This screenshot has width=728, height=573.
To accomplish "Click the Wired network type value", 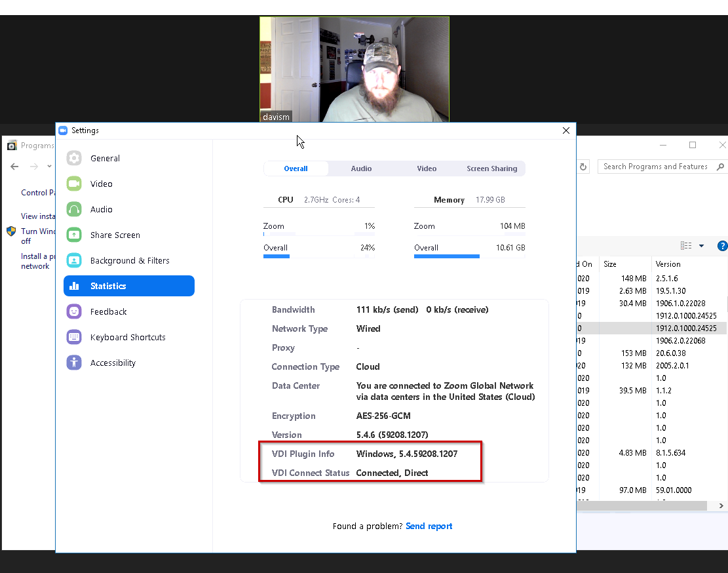I will 368,328.
